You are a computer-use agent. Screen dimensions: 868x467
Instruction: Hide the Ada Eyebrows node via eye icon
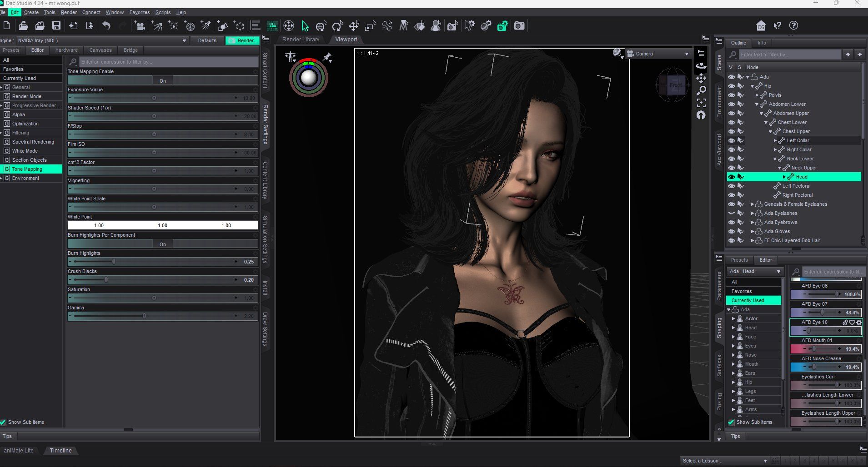[731, 222]
